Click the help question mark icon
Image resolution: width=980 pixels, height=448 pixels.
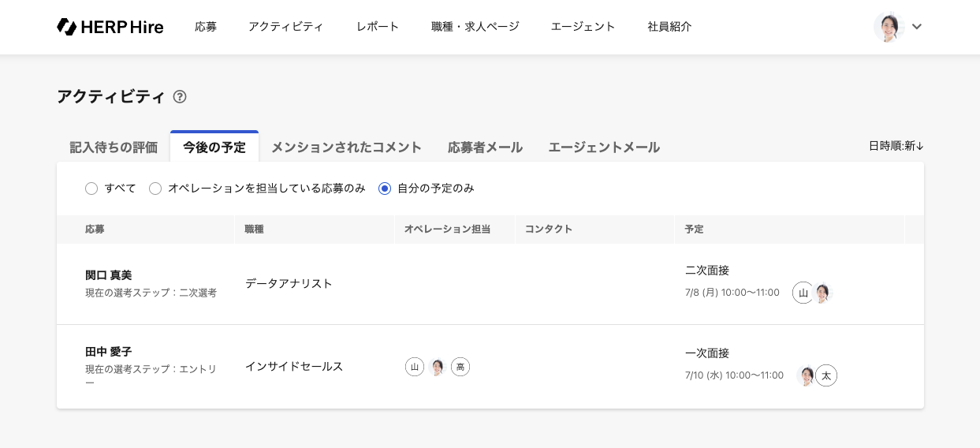click(180, 97)
